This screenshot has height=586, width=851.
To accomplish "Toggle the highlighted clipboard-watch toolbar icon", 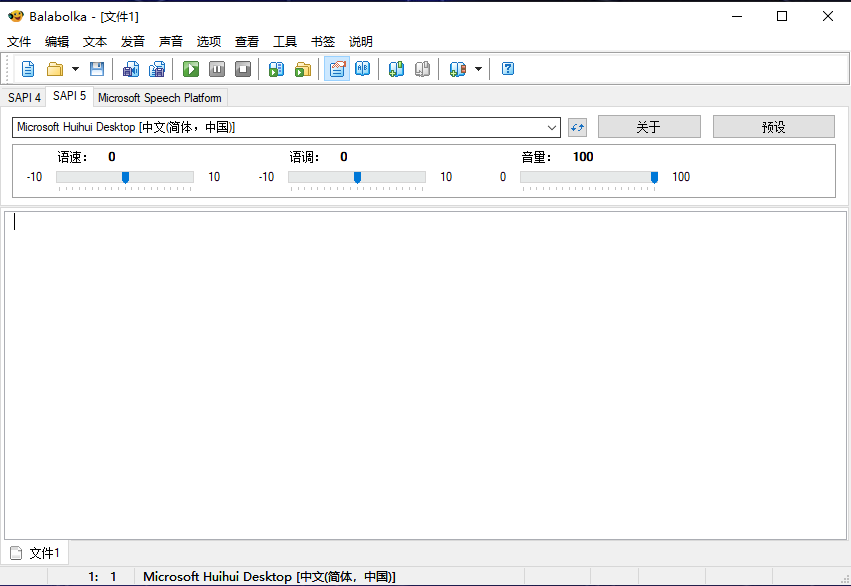I will (337, 69).
